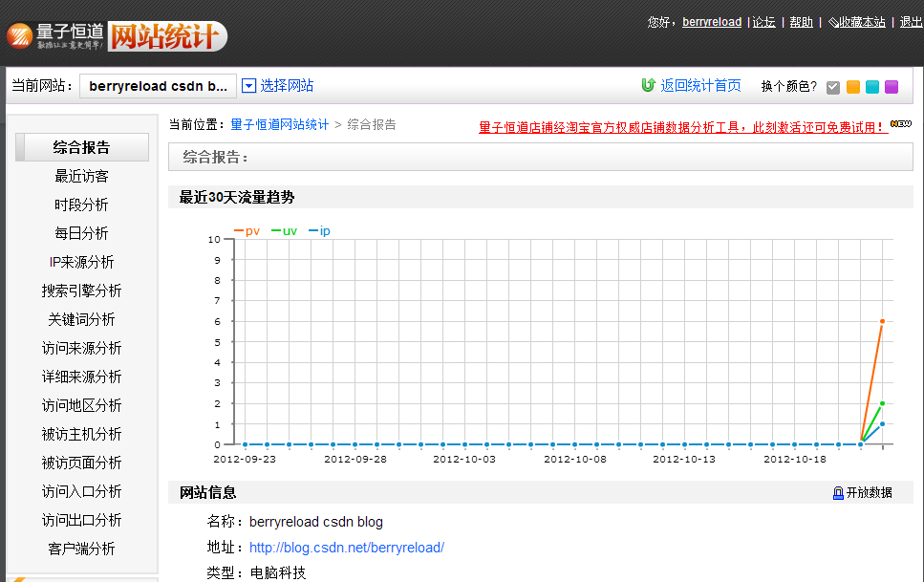Open the 选择网站 dropdown arrow

point(249,85)
